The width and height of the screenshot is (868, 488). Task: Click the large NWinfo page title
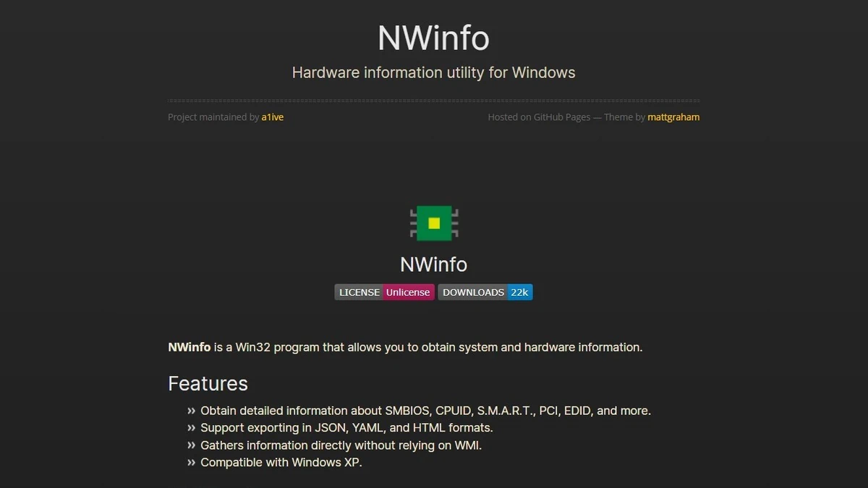click(x=433, y=38)
